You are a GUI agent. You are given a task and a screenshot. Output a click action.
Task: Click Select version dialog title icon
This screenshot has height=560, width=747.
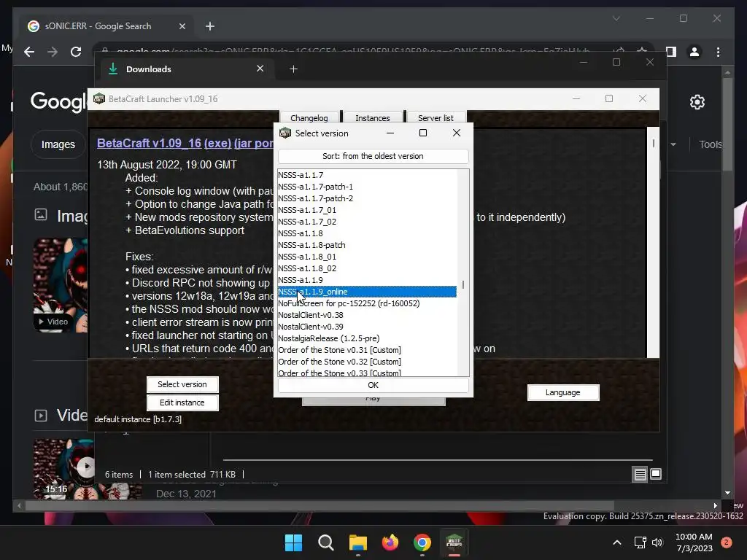285,133
